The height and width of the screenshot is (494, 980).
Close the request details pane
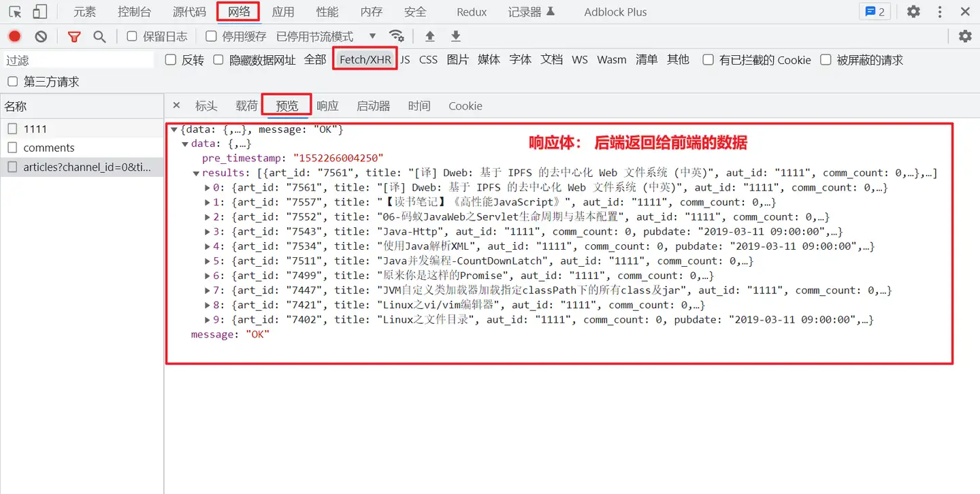point(176,105)
